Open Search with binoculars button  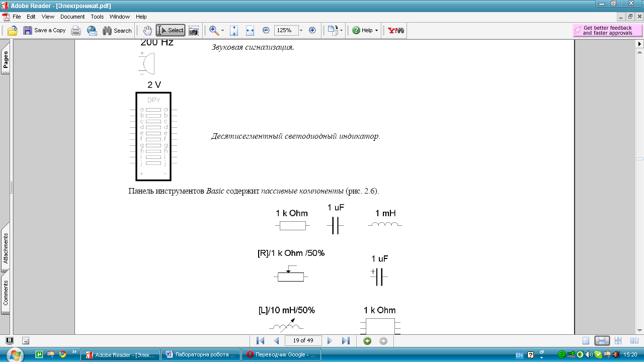[x=117, y=31]
